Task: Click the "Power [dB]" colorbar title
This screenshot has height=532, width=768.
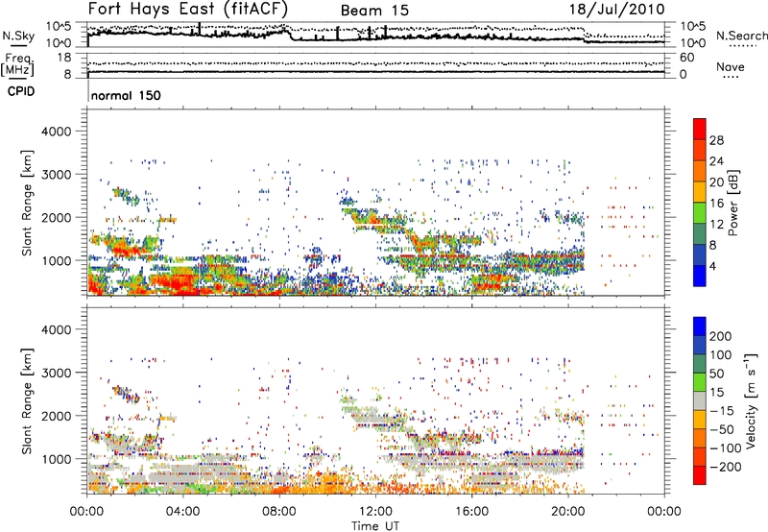Action: coord(733,204)
